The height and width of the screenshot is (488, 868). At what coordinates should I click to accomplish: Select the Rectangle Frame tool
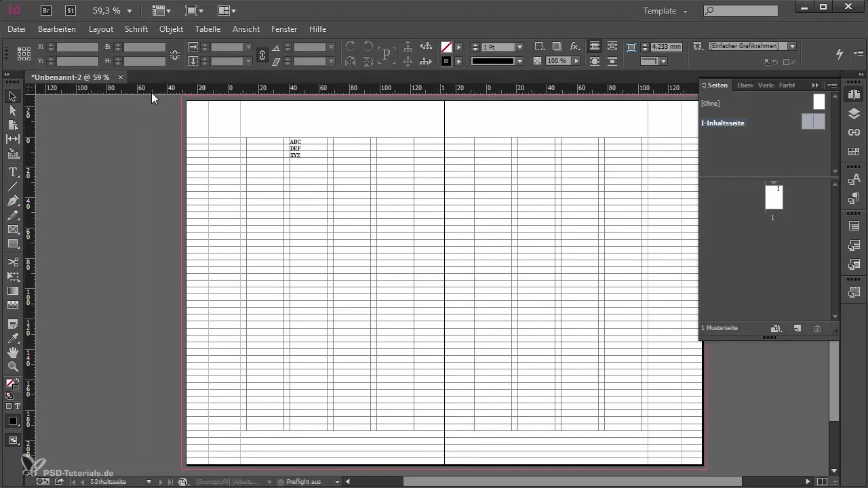pos(13,230)
